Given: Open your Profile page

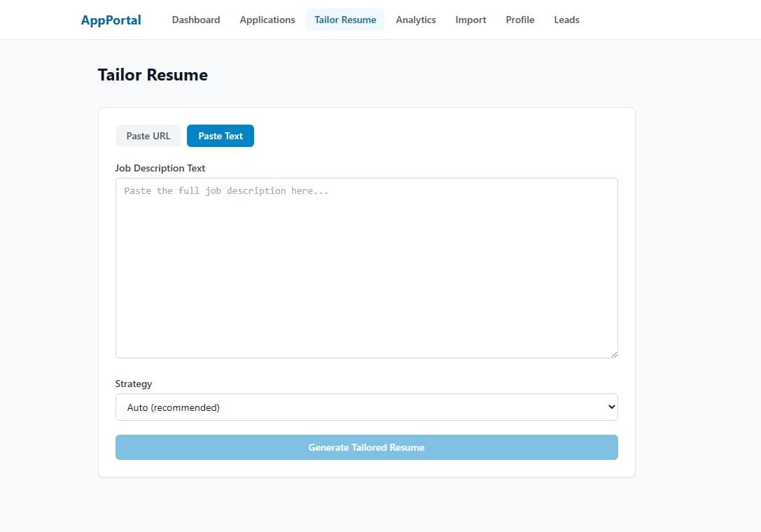Looking at the screenshot, I should tap(519, 20).
